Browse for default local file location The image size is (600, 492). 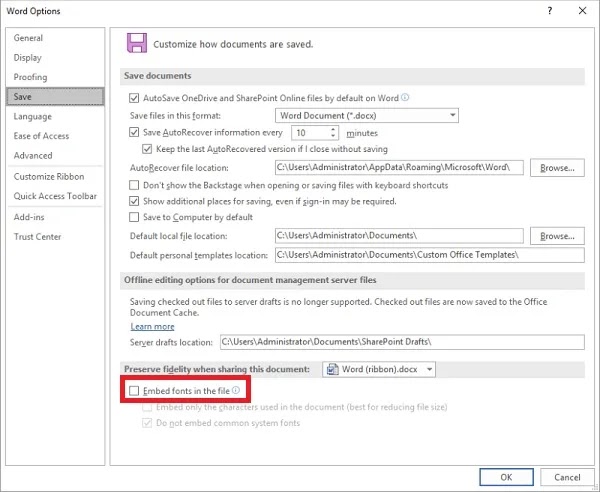point(557,236)
